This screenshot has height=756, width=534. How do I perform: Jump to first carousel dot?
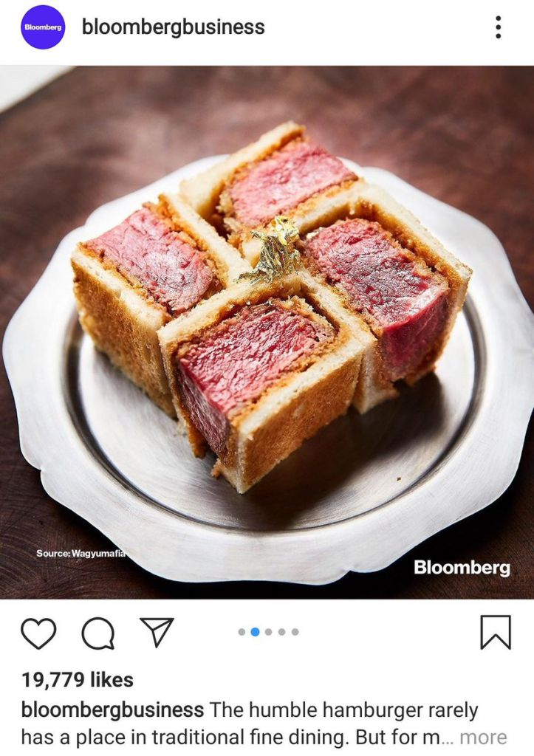(x=242, y=632)
